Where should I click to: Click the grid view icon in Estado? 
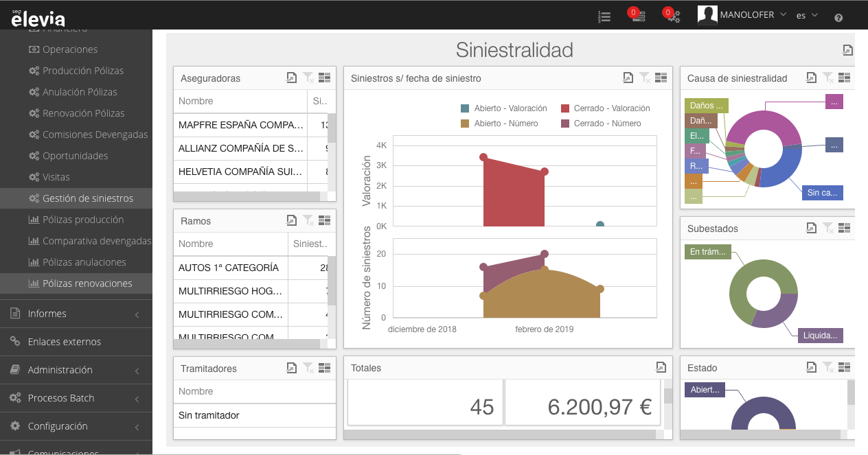tap(845, 368)
